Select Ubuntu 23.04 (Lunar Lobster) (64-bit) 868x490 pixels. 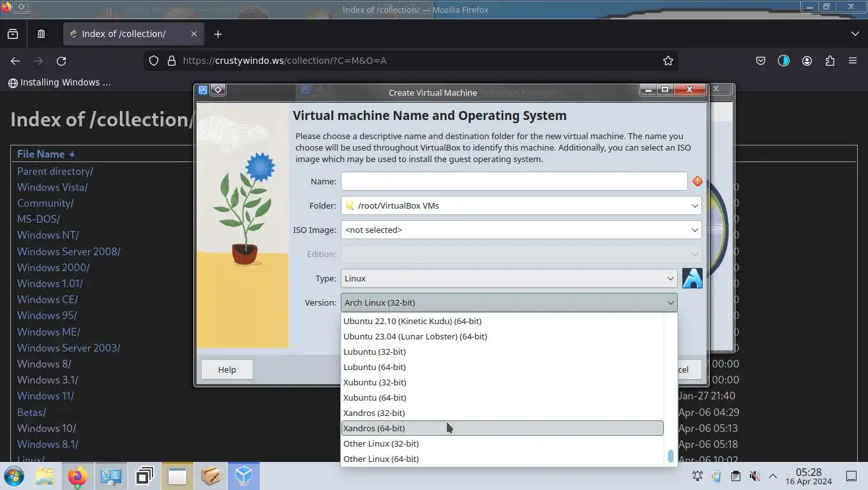pos(502,336)
